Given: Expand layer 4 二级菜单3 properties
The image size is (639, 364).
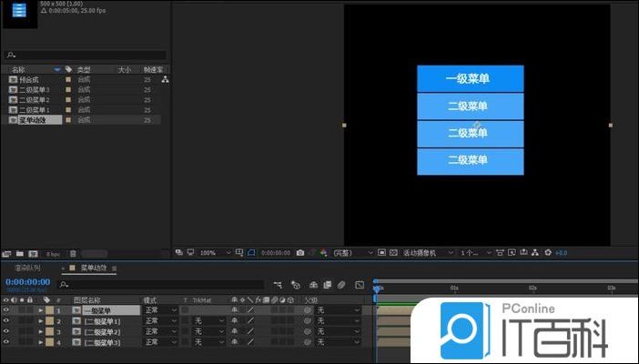Looking at the screenshot, I should (x=41, y=342).
